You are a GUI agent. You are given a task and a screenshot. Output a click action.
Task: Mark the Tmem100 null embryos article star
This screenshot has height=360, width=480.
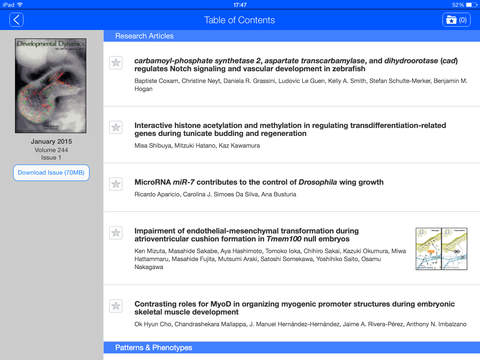116,233
